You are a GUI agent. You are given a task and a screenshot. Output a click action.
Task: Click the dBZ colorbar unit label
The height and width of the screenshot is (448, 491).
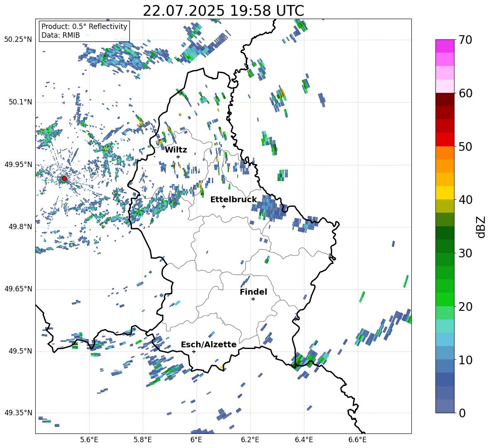pos(481,227)
